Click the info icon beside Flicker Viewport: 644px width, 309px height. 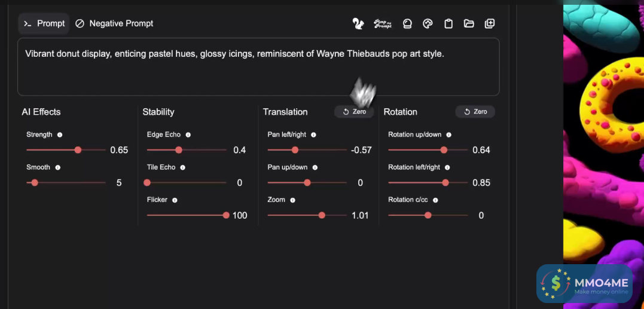click(x=175, y=200)
